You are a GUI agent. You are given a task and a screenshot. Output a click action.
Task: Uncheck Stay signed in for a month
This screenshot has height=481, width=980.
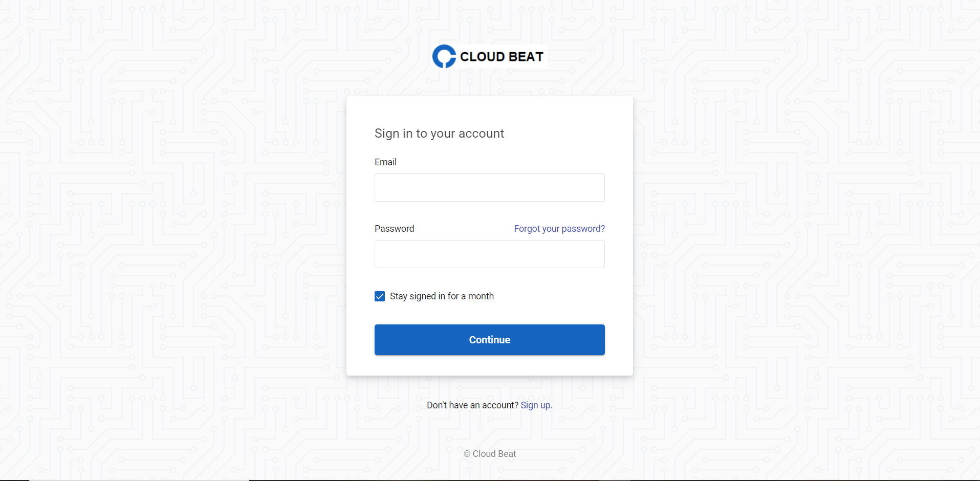tap(380, 296)
